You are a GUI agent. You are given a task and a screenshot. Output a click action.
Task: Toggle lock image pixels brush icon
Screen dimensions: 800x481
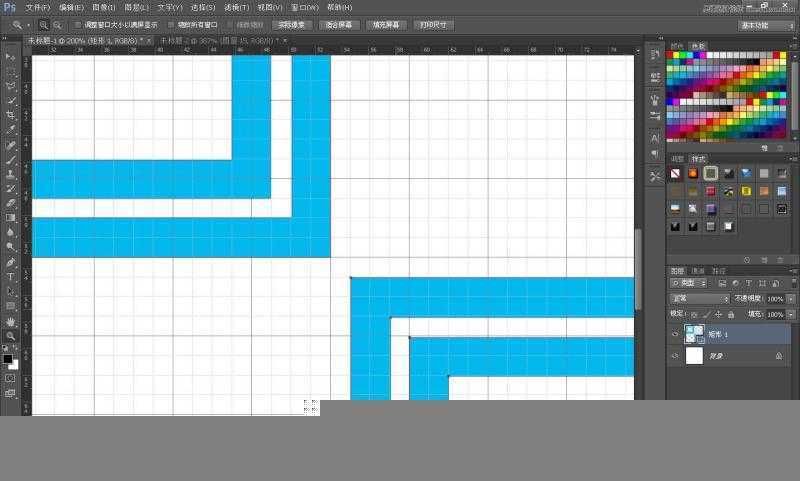(x=706, y=315)
